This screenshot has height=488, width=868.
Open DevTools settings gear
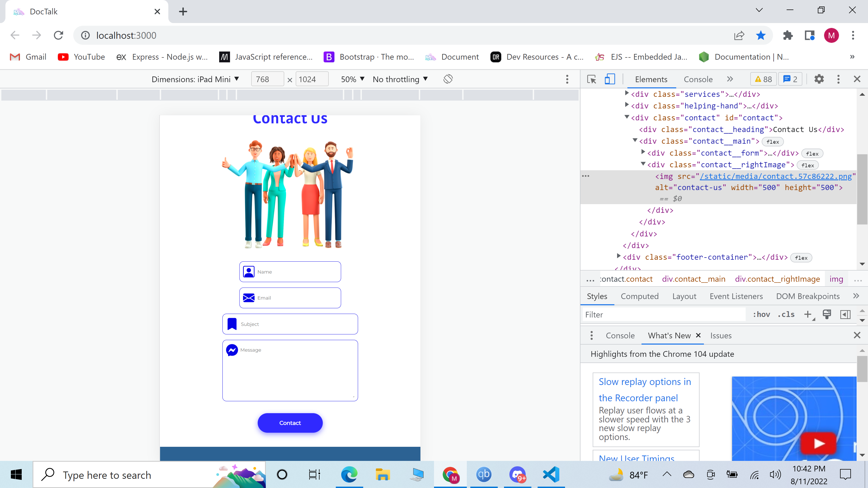pos(819,79)
